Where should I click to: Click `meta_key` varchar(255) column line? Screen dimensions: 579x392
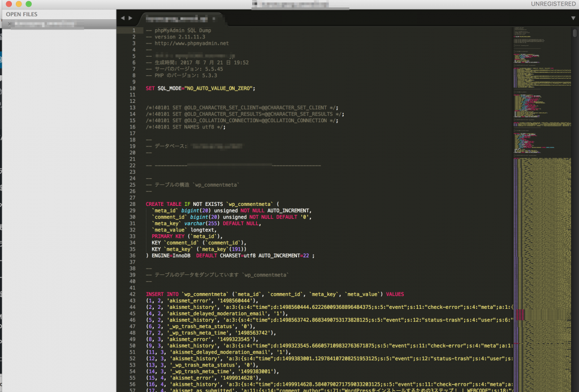click(x=206, y=223)
